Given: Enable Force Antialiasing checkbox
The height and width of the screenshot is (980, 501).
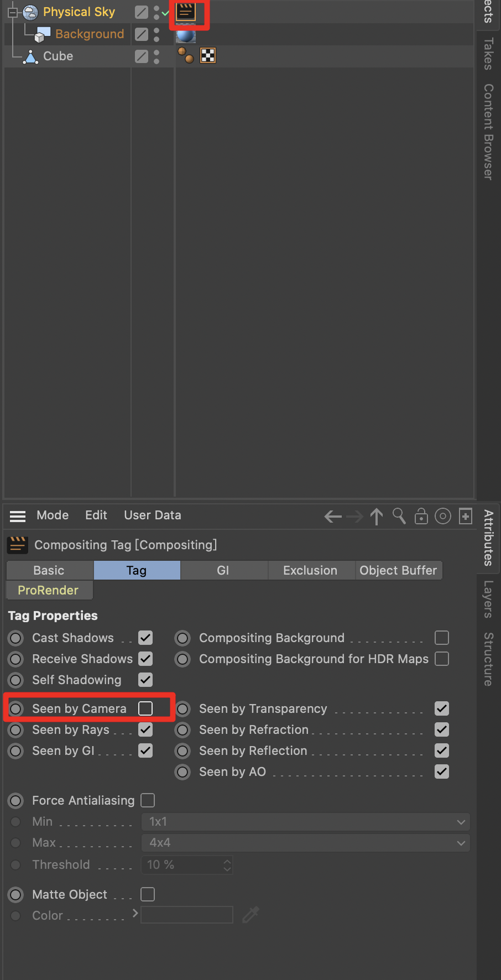Looking at the screenshot, I should point(148,800).
